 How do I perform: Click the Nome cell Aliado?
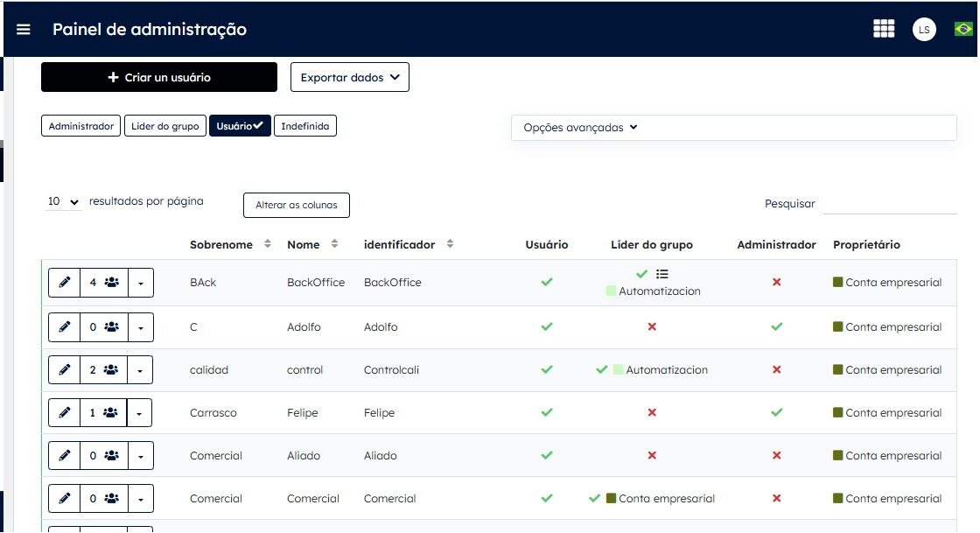pos(303,455)
